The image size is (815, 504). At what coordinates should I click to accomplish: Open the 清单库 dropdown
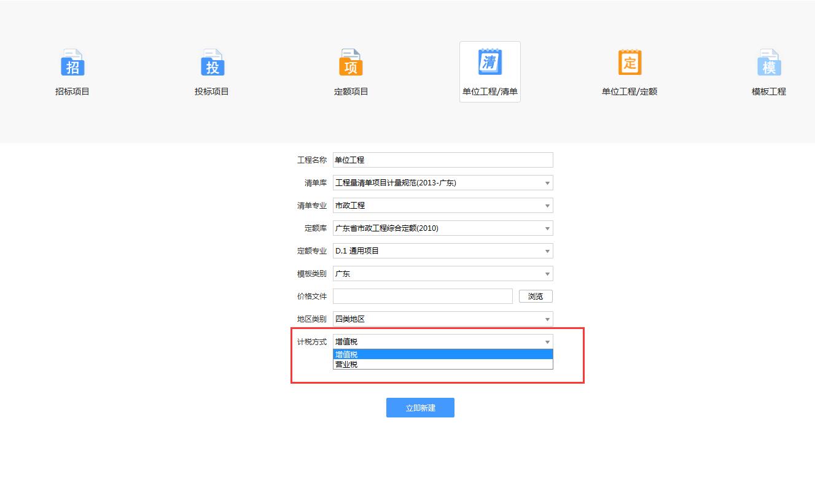pos(443,182)
